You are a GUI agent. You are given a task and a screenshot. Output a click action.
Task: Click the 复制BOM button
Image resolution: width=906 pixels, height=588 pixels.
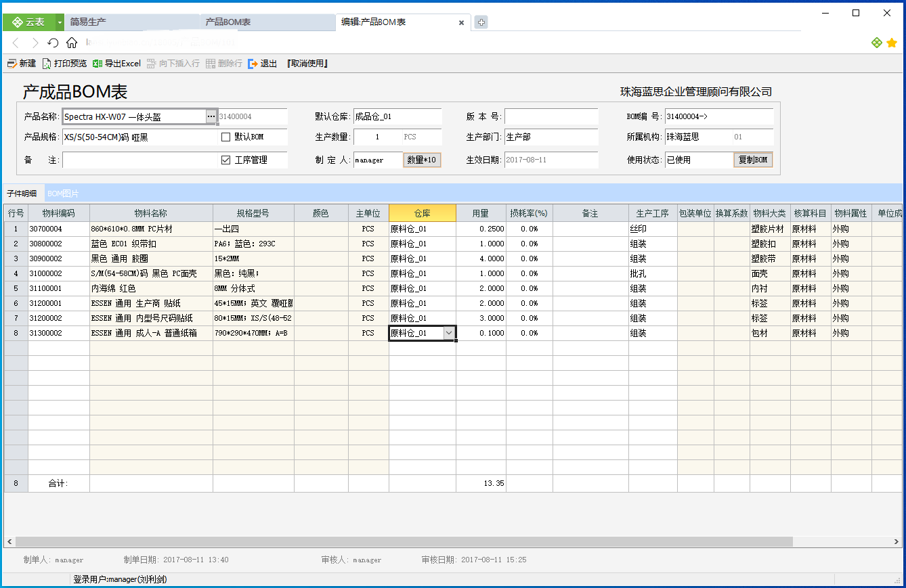pos(753,160)
